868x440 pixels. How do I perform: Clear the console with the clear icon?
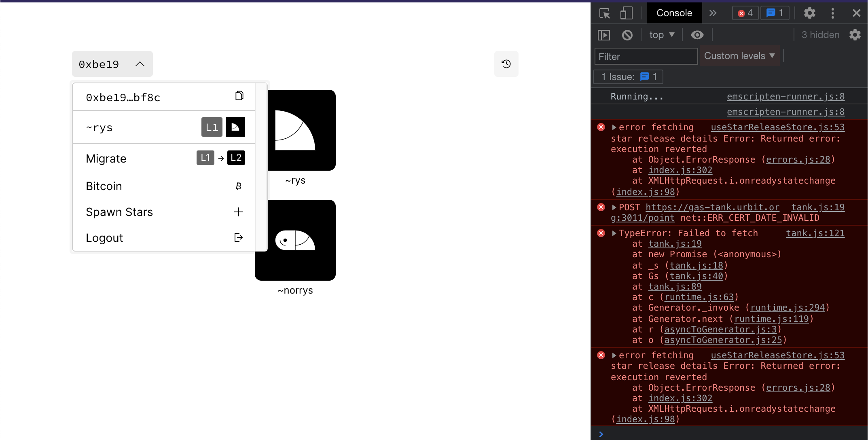(x=627, y=35)
